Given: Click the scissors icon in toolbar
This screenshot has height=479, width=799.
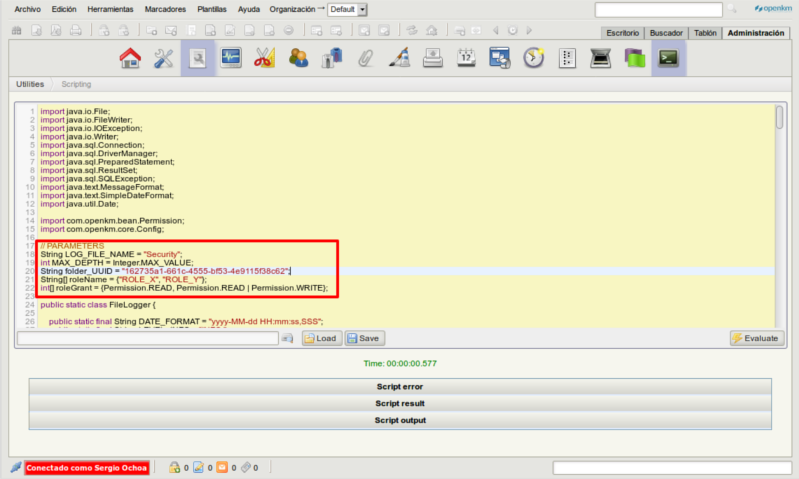Looking at the screenshot, I should pos(264,59).
